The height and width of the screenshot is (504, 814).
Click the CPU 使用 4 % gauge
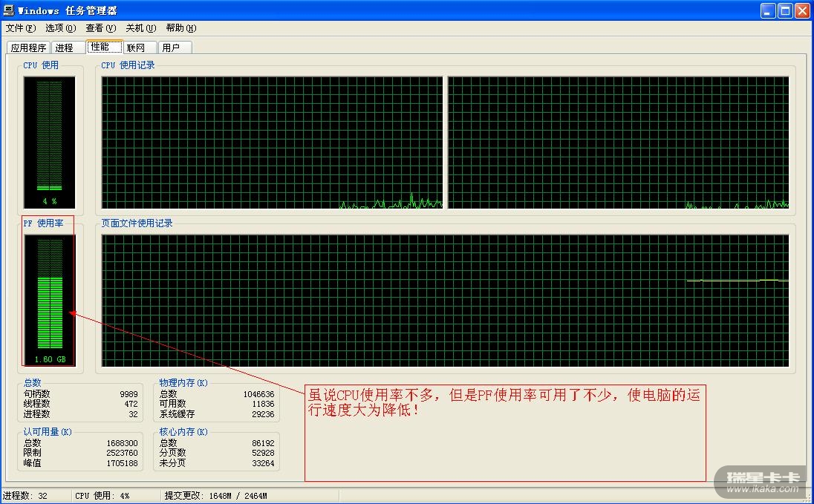[x=49, y=143]
